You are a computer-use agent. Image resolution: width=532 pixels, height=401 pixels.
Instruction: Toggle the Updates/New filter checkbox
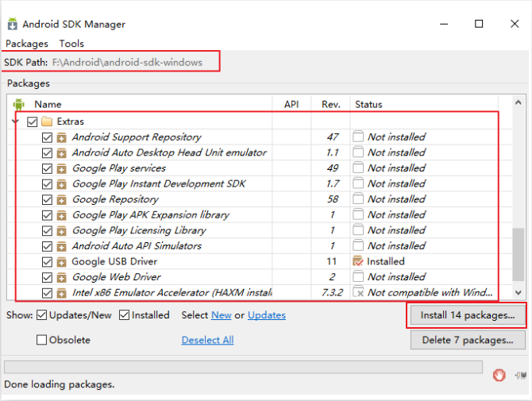[x=41, y=315]
